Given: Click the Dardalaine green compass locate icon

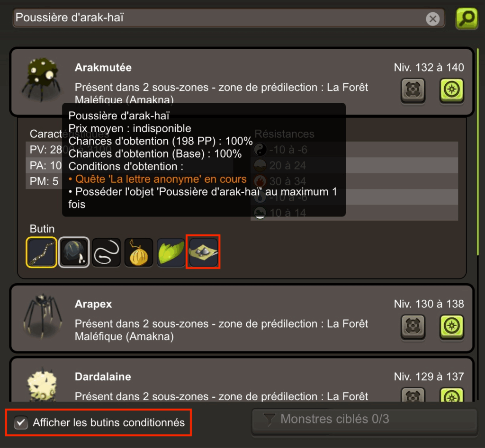Looking at the screenshot, I should click(x=451, y=395).
